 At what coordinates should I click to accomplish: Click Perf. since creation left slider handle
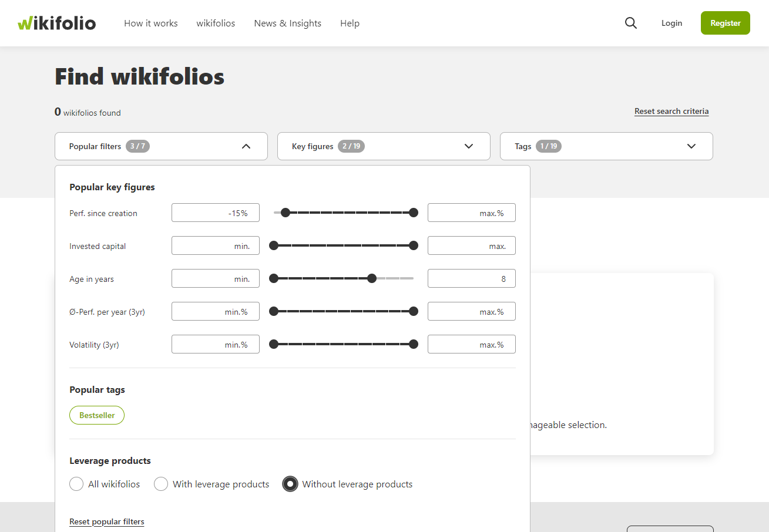pos(286,213)
